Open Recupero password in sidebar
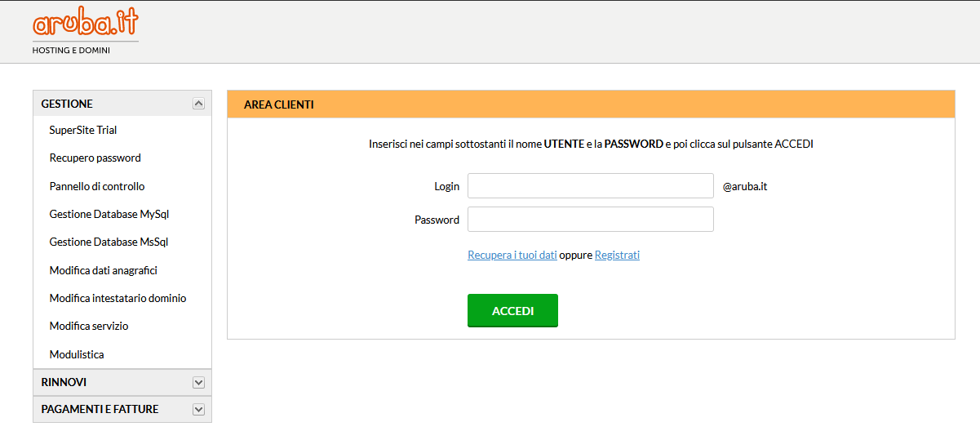This screenshot has height=440, width=980. tap(95, 158)
